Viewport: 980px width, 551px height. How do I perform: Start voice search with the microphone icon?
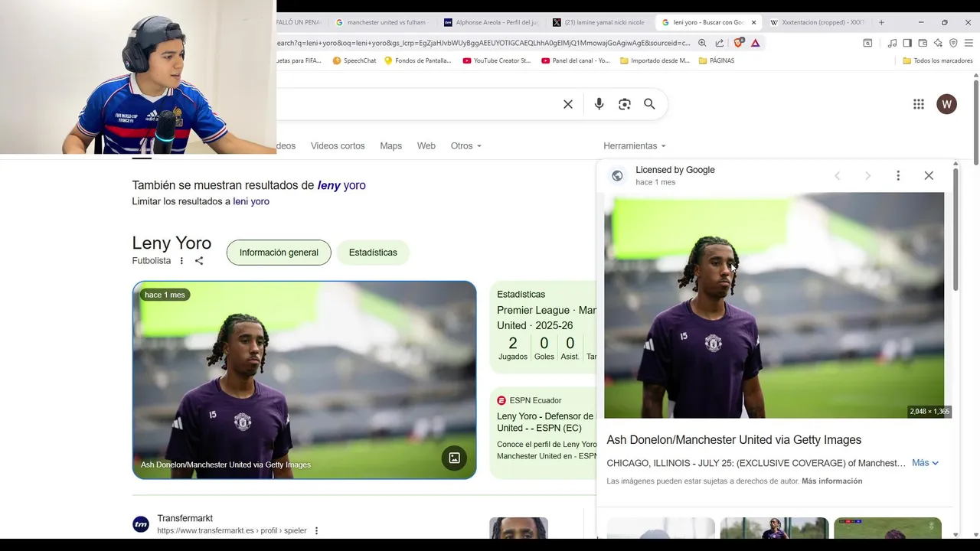click(x=599, y=104)
